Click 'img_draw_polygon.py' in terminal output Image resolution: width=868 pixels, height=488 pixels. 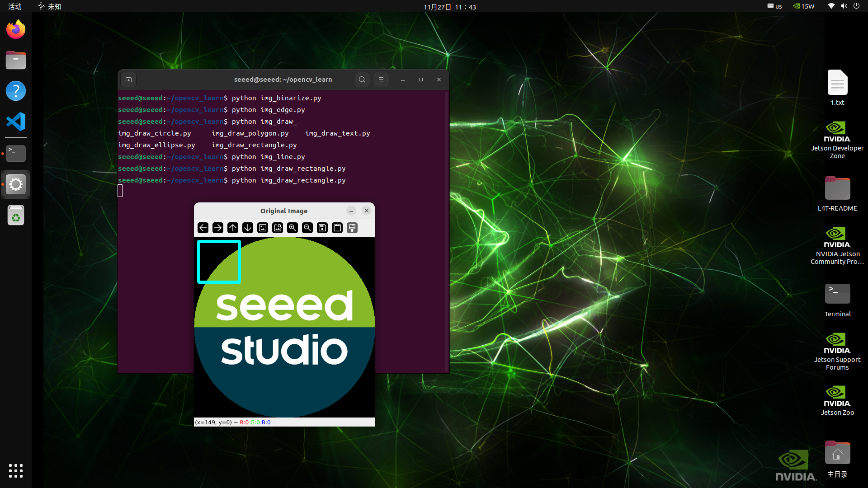[250, 133]
